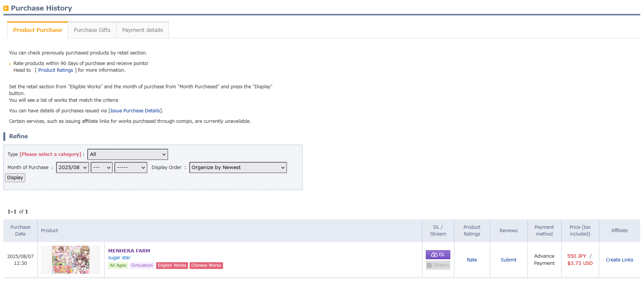Click the English Works tag

pos(172,266)
